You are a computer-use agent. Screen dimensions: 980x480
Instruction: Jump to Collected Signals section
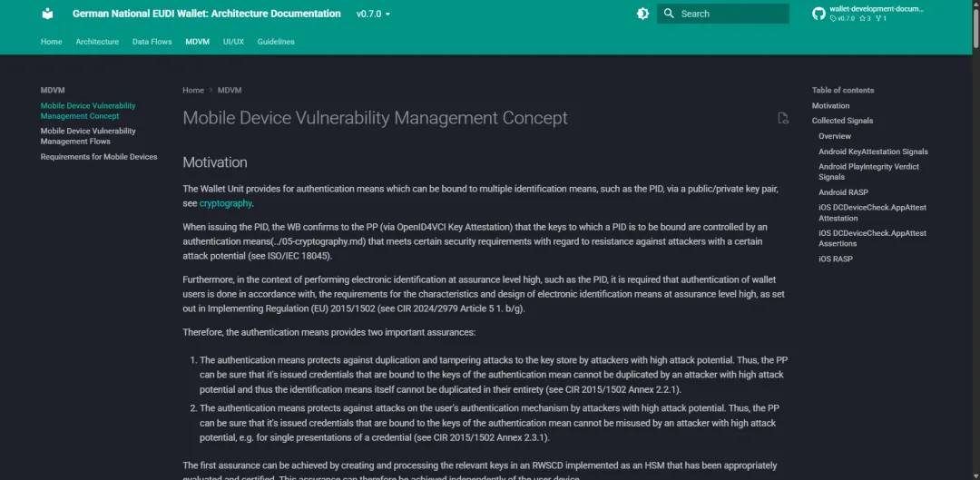[x=842, y=121]
